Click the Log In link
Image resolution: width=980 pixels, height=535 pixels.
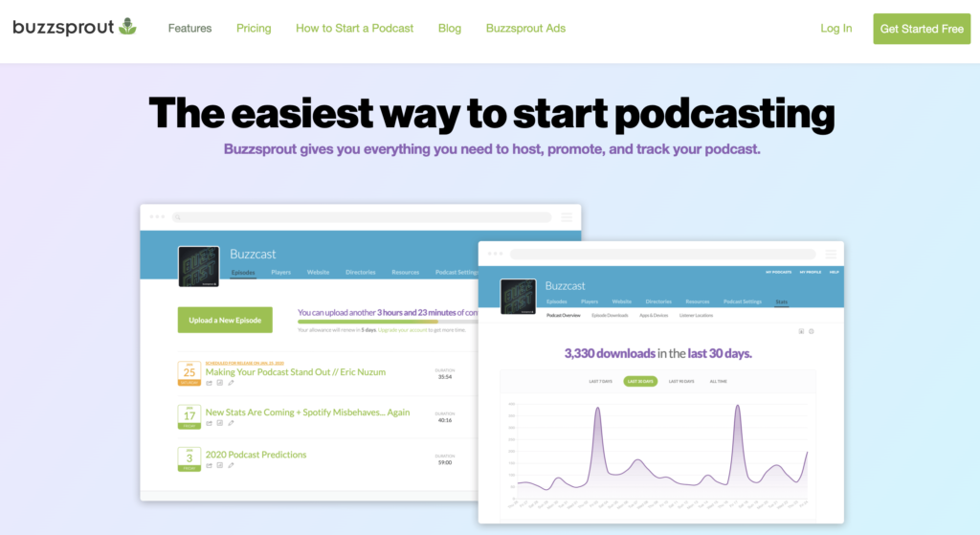pos(835,29)
